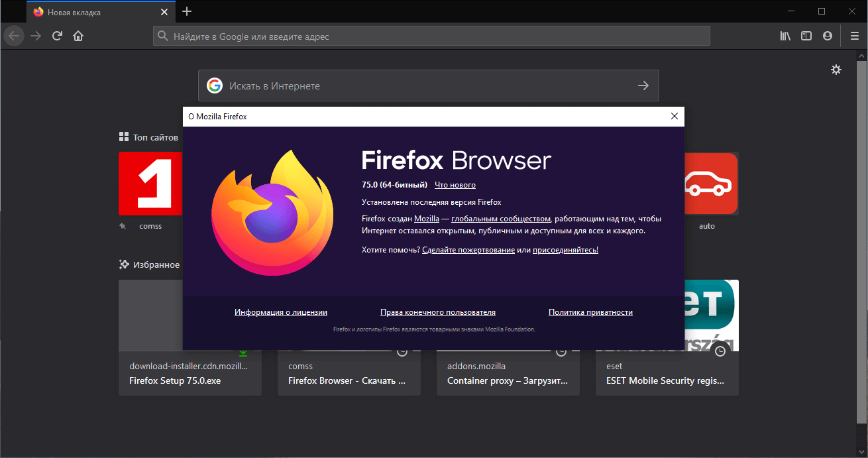Click the comss top site tile
Image resolution: width=868 pixels, height=458 pixels.
[x=150, y=184]
